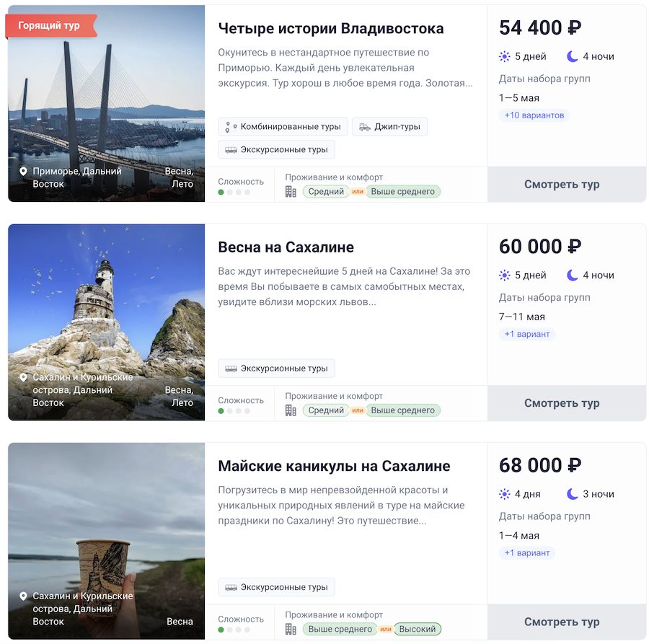The image size is (649, 644).
Task: Expand the +10 вариантов dates list
Action: [x=534, y=115]
